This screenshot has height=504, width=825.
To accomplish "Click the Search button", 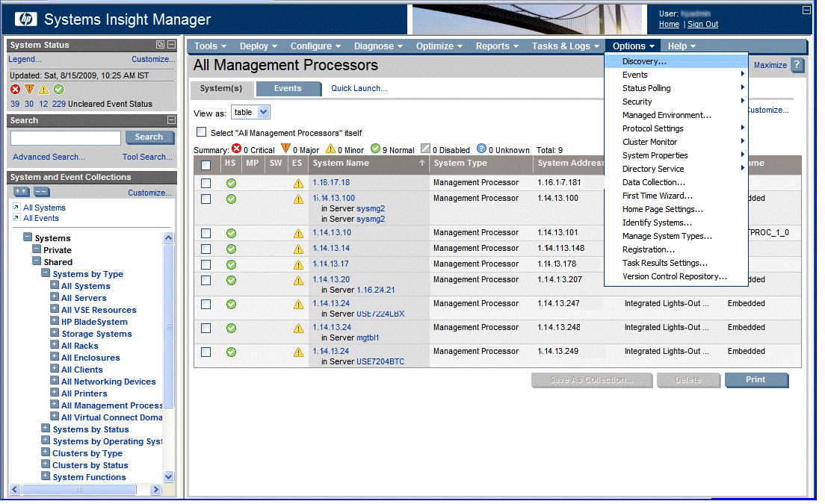I will tap(149, 137).
